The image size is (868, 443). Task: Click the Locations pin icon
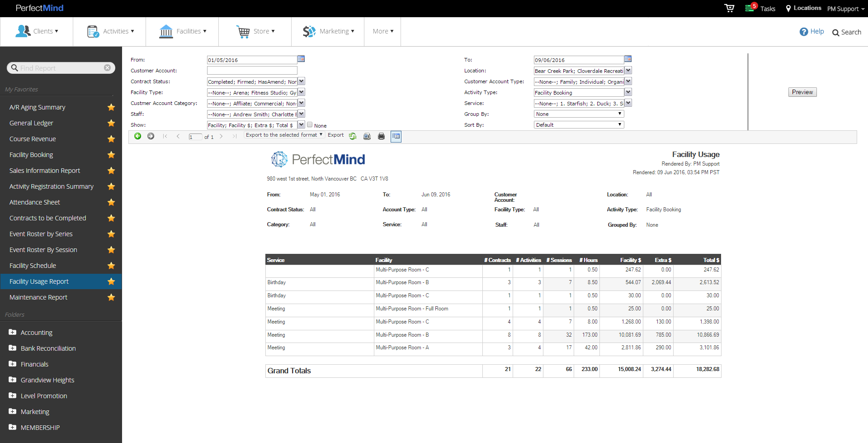tap(788, 8)
